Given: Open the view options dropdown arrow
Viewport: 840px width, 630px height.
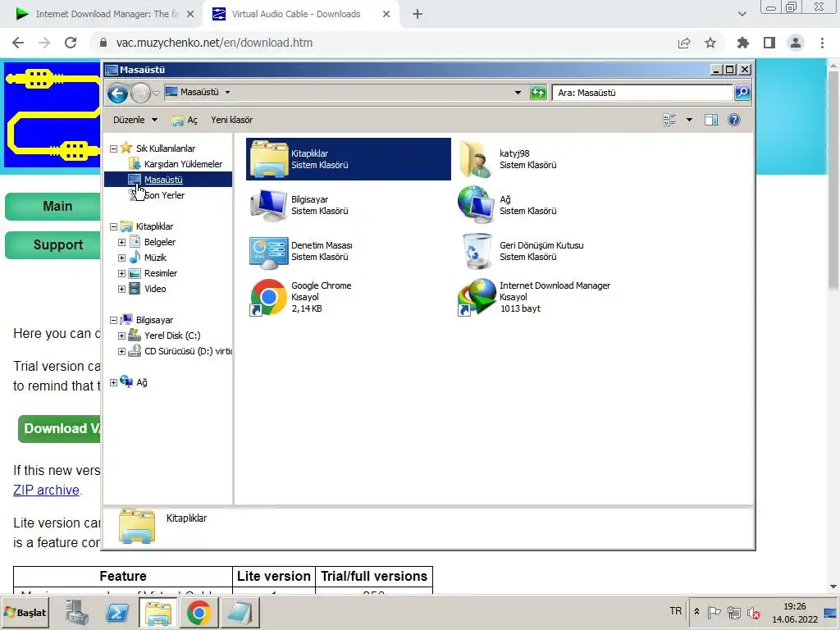Looking at the screenshot, I should pyautogui.click(x=689, y=120).
